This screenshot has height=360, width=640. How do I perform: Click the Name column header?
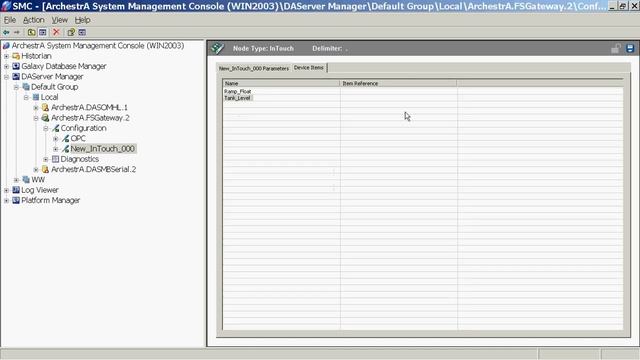tap(281, 83)
